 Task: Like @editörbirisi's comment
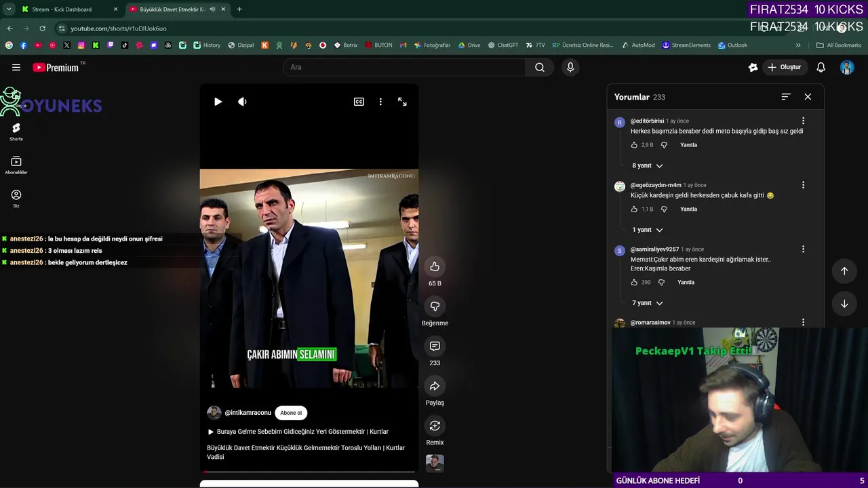634,145
